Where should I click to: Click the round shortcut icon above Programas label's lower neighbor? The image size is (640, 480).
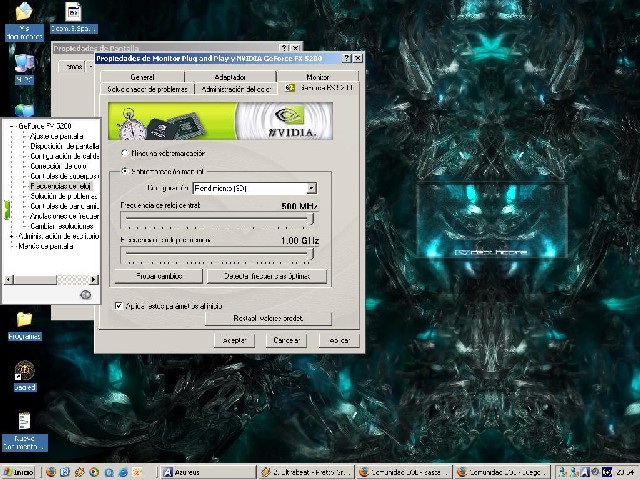click(x=24, y=371)
